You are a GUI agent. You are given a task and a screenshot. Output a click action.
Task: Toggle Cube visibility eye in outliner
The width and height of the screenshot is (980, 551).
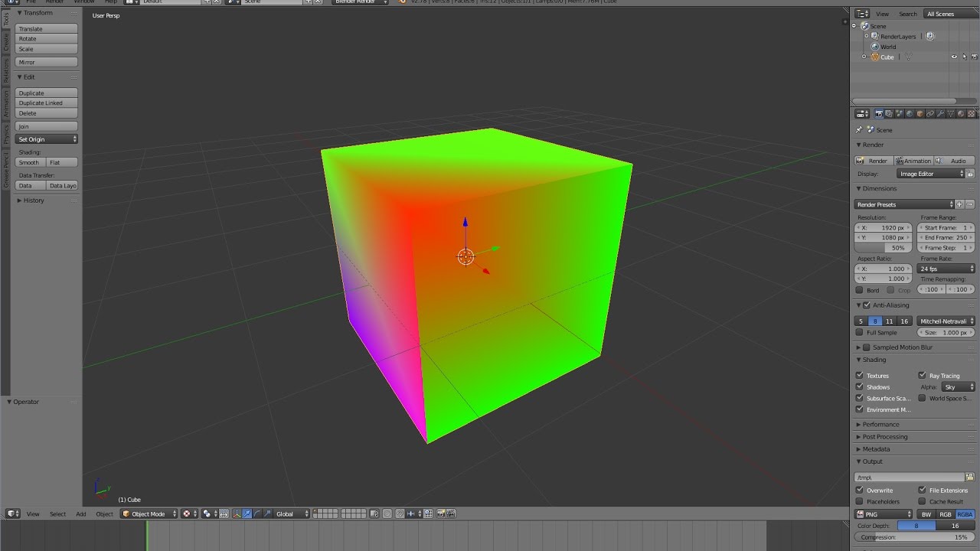tap(954, 57)
